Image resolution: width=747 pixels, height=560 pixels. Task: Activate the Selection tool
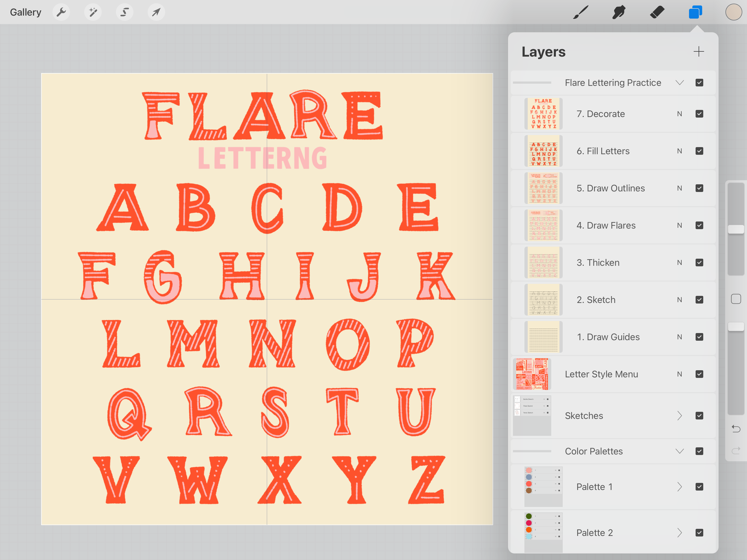125,13
